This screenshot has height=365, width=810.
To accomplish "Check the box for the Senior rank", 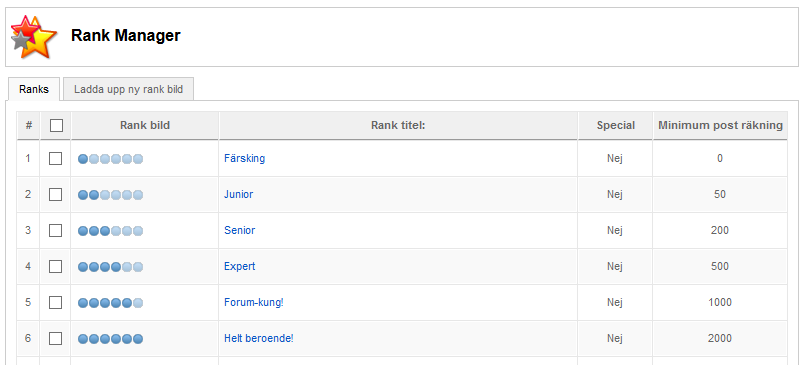I will pyautogui.click(x=55, y=230).
